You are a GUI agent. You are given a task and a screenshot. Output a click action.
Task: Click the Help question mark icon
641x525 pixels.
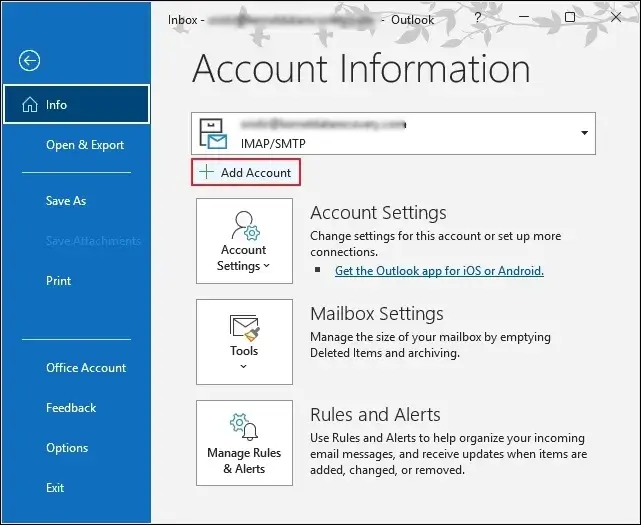pyautogui.click(x=477, y=18)
